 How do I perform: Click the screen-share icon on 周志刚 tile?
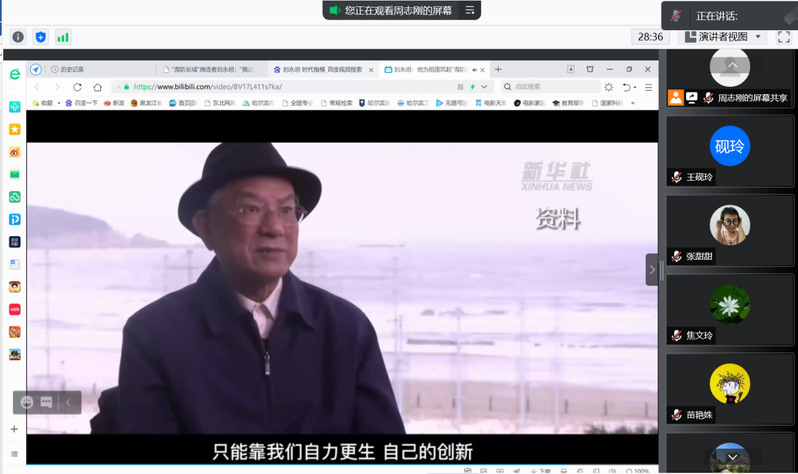coord(692,98)
